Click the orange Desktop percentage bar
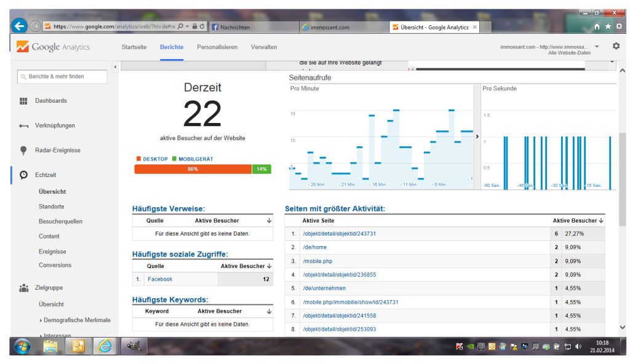630x364 pixels. coord(193,169)
